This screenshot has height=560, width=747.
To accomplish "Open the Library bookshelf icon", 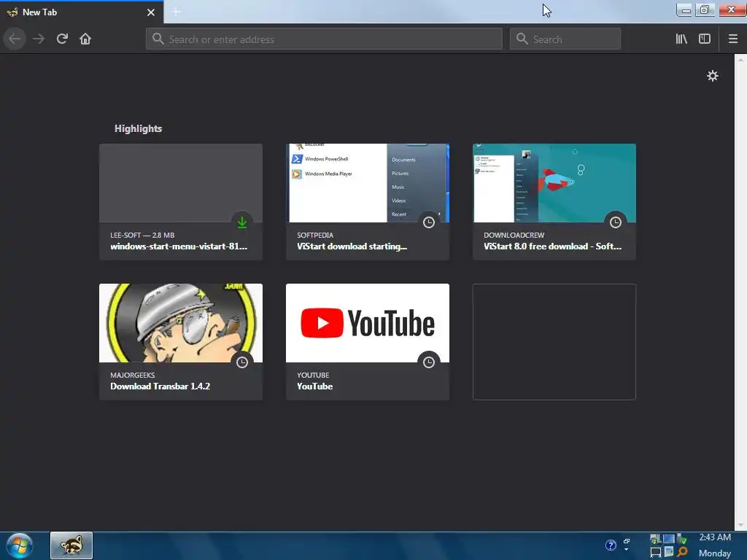I will pyautogui.click(x=681, y=39).
